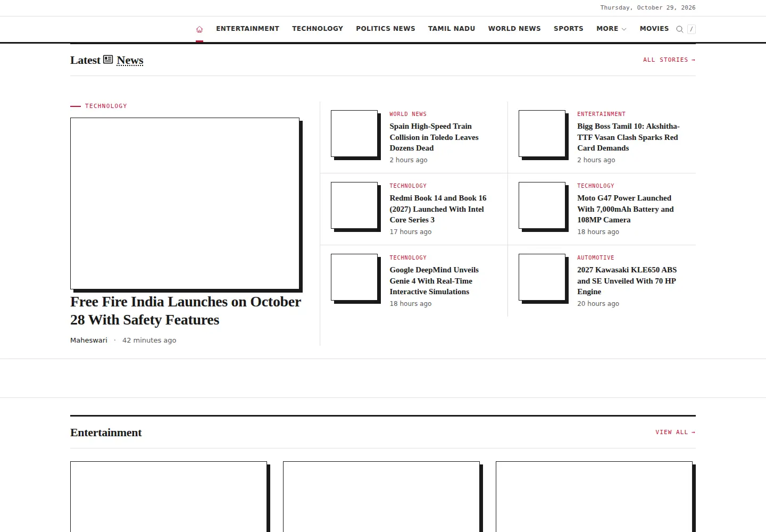Open the Entertainment nav menu item
The width and height of the screenshot is (766, 532).
(247, 29)
